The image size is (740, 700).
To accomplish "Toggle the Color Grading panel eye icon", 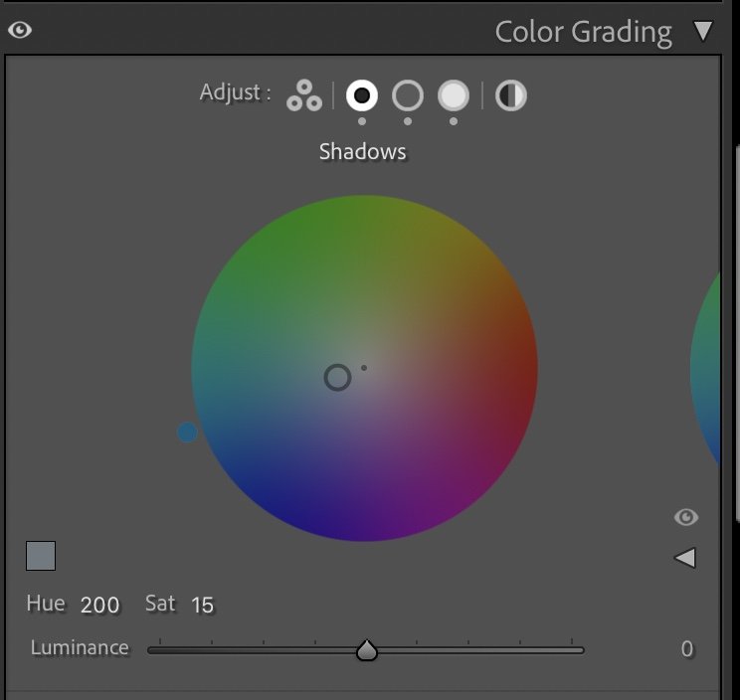I will [x=20, y=30].
